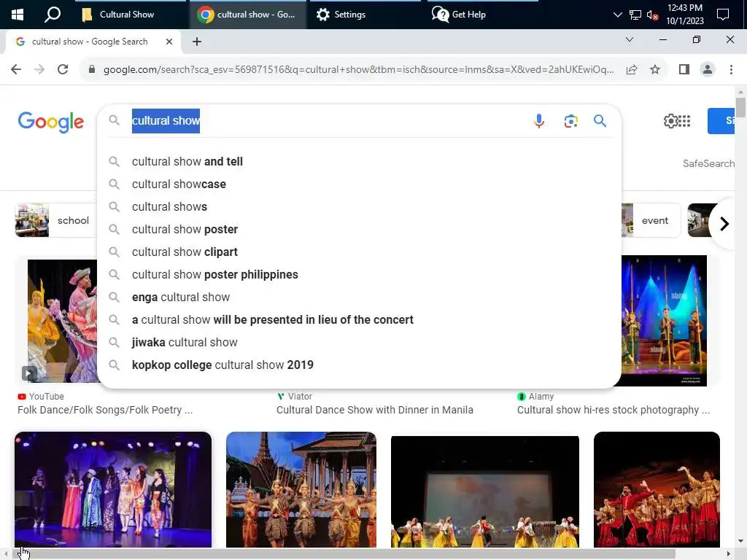This screenshot has height=560, width=747.
Task: Start voice search with the microphone
Action: 539,121
